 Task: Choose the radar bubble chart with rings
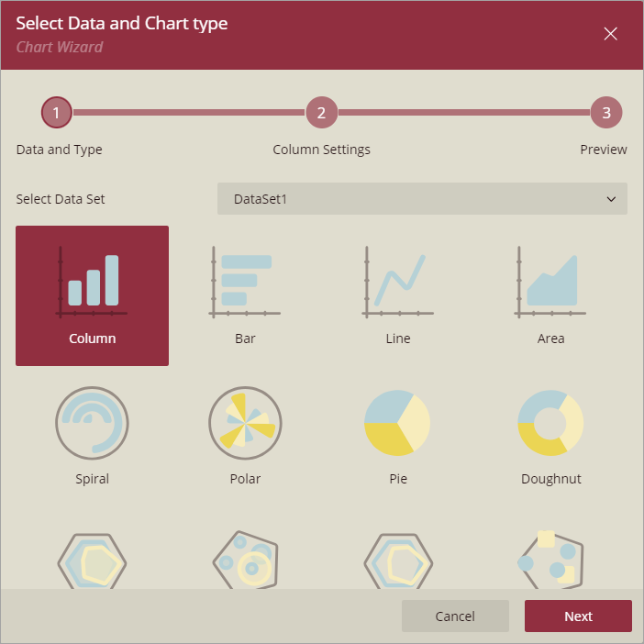(245, 561)
